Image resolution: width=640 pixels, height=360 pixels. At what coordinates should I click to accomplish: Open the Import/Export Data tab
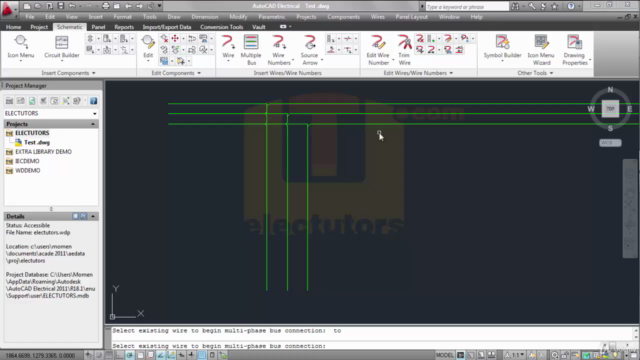(167, 27)
